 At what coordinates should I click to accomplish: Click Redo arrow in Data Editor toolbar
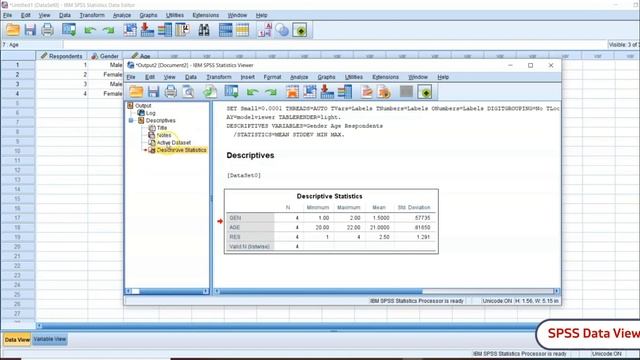point(109,30)
